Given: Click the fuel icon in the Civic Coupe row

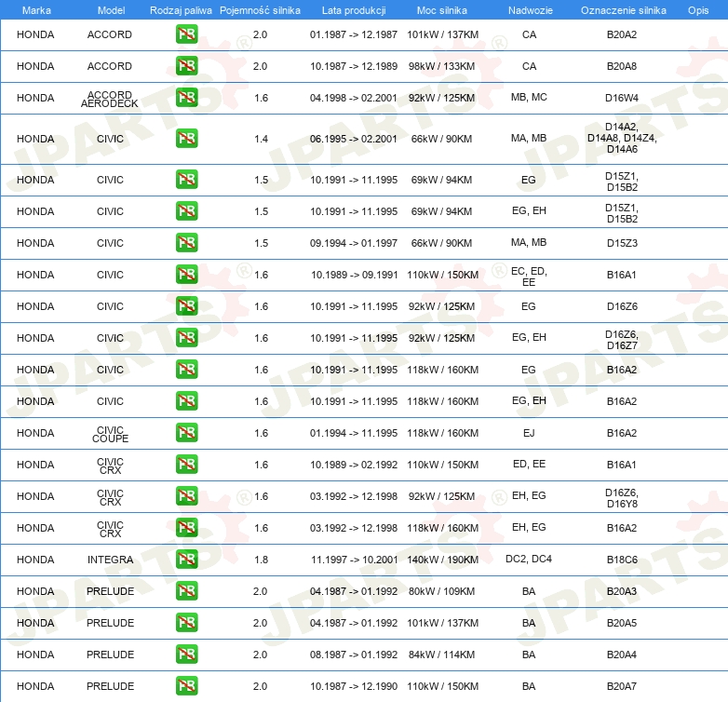Looking at the screenshot, I should click(x=186, y=432).
